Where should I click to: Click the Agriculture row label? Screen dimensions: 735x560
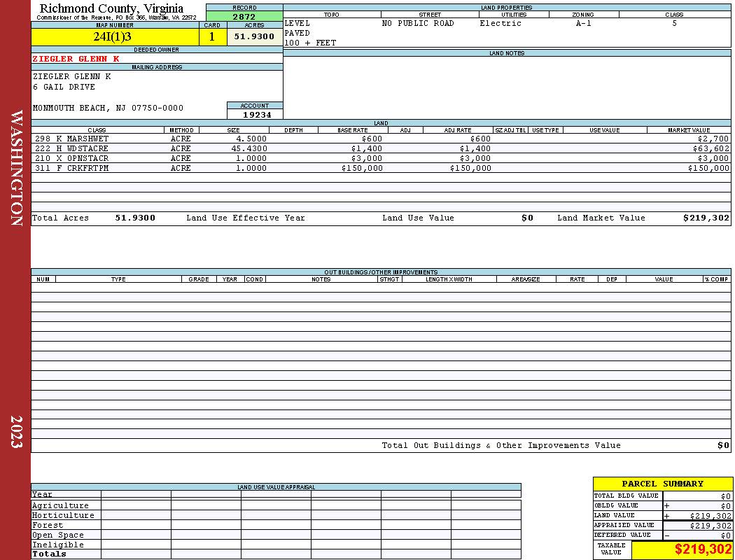[60, 505]
